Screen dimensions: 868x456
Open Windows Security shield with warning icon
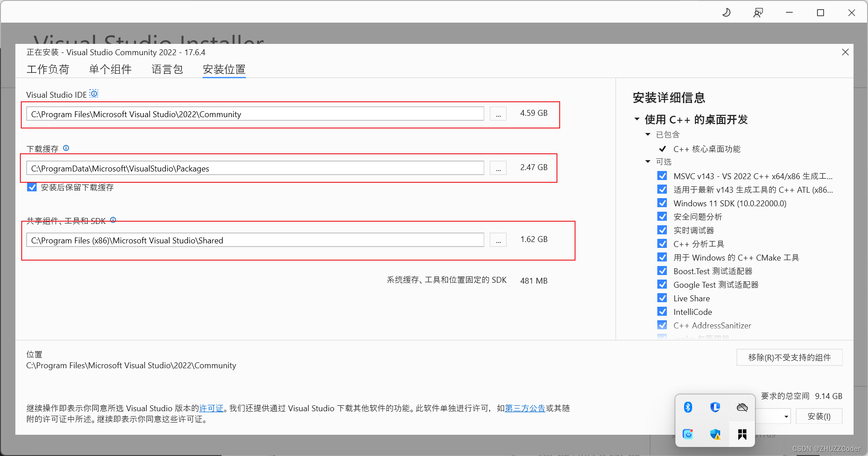pos(715,434)
